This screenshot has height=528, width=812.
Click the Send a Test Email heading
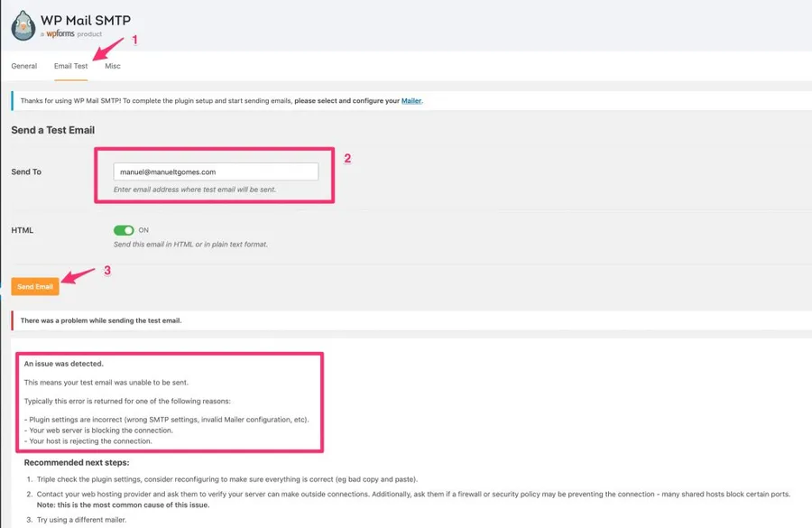[53, 130]
